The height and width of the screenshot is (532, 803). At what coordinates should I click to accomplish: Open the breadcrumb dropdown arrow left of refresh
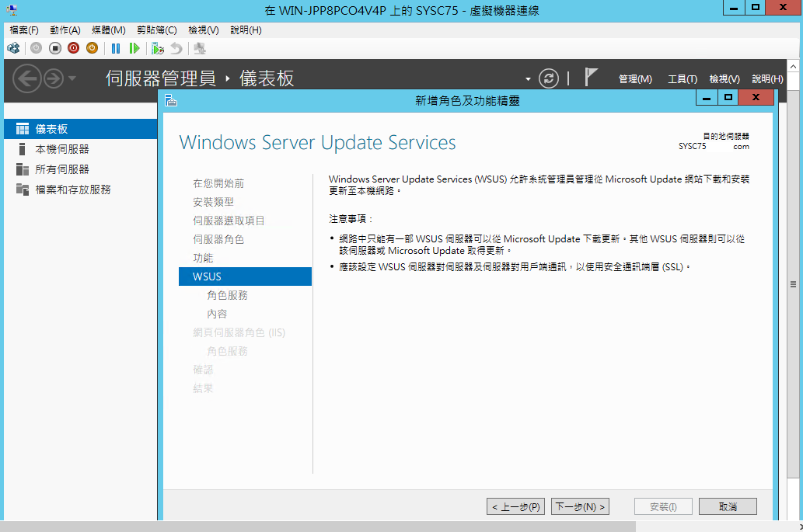pos(528,79)
